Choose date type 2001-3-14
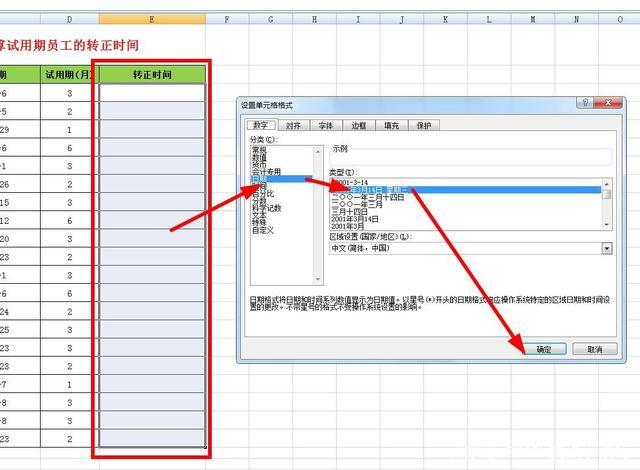The width and height of the screenshot is (640, 470). click(x=350, y=182)
